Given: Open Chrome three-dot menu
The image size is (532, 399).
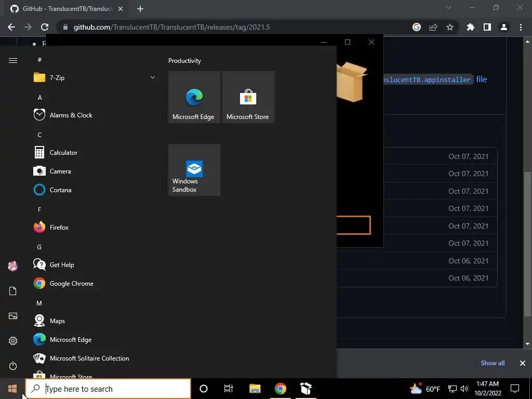Looking at the screenshot, I should (521, 27).
